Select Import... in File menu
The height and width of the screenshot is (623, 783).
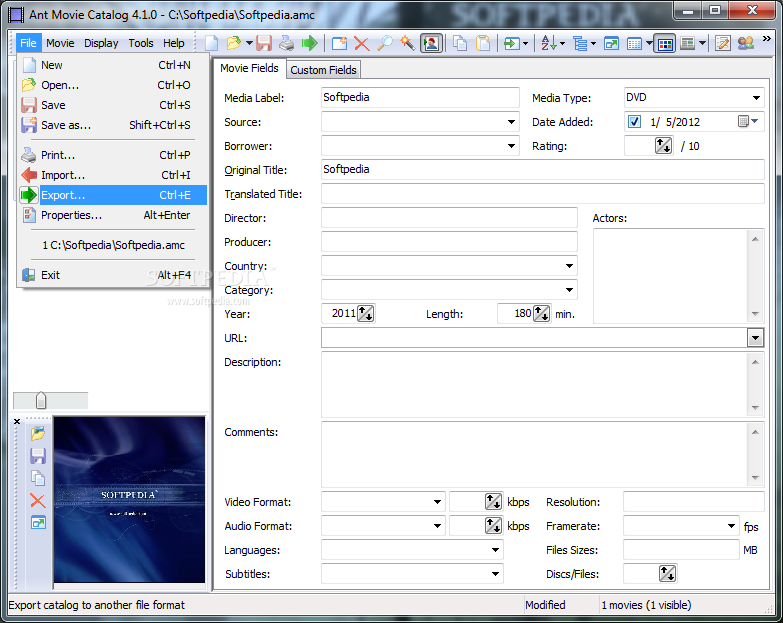pos(113,175)
